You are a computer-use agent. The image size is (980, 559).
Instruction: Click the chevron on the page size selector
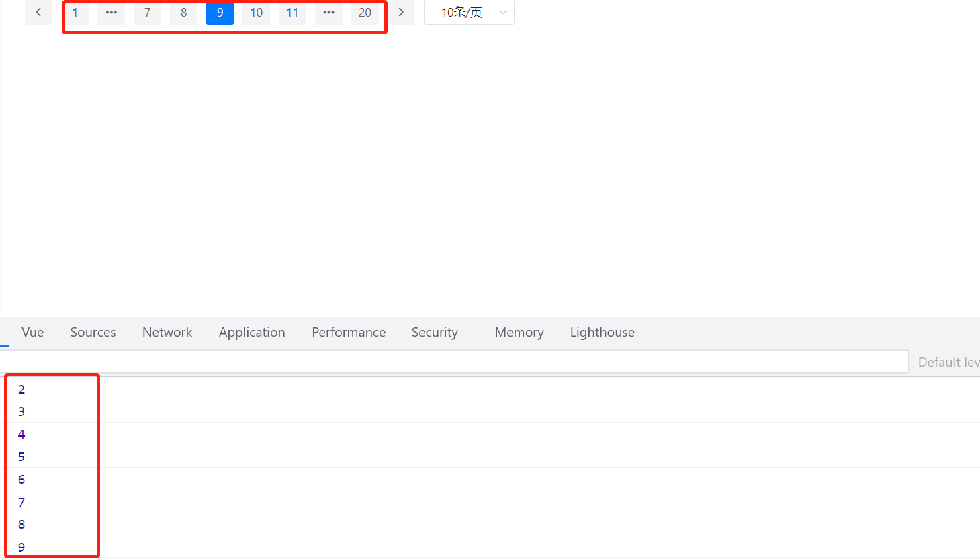coord(503,12)
